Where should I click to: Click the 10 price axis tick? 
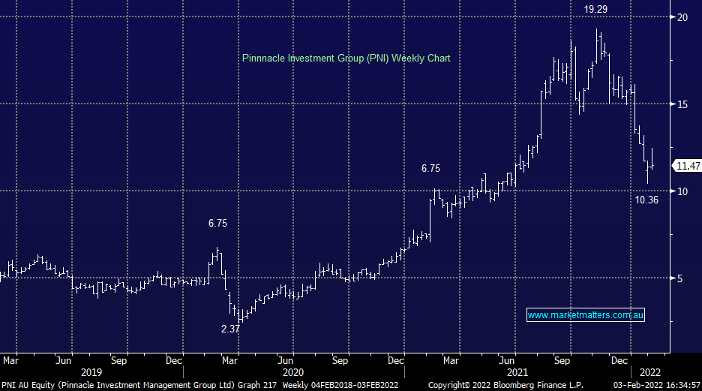[x=682, y=191]
